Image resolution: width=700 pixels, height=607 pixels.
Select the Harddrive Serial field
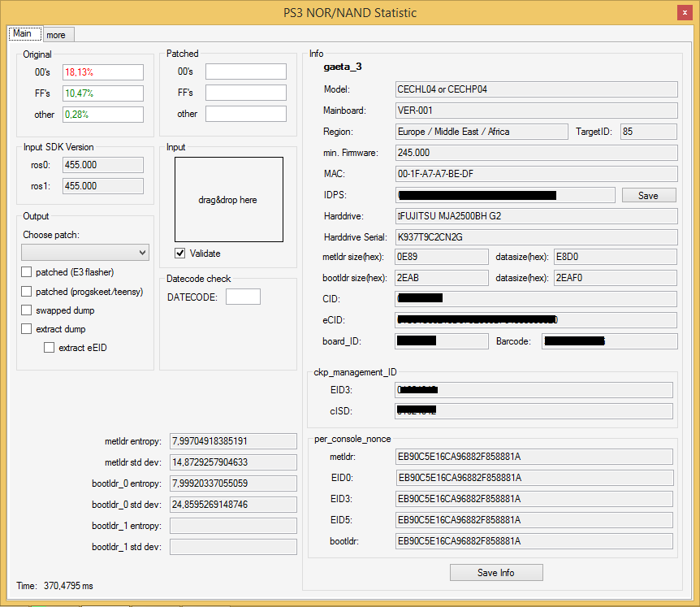pyautogui.click(x=535, y=237)
